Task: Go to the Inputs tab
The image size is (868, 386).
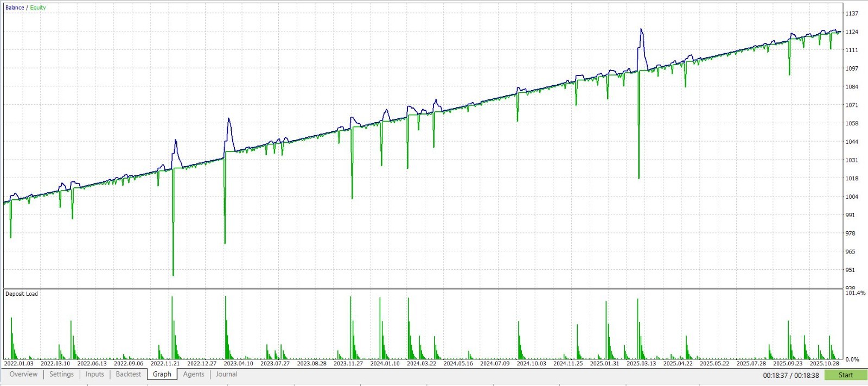Action: pyautogui.click(x=94, y=374)
